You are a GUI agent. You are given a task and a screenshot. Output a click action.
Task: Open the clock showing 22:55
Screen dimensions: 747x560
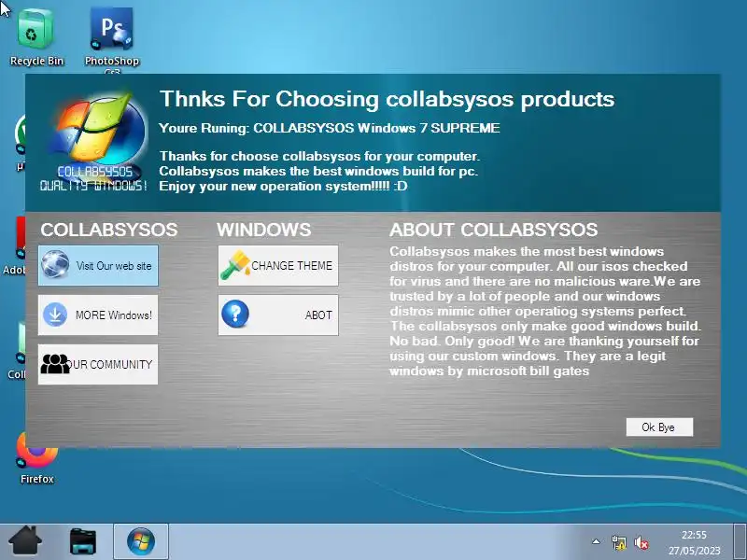(x=694, y=542)
